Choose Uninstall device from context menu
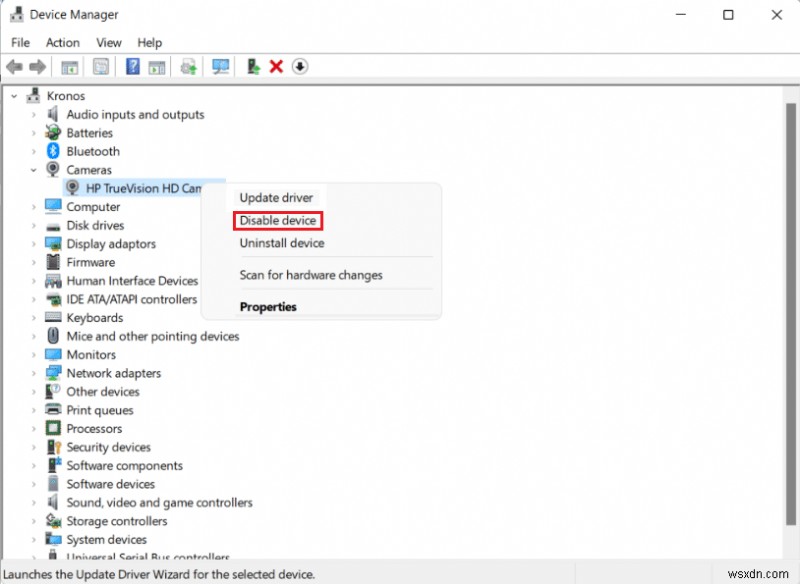 281,243
